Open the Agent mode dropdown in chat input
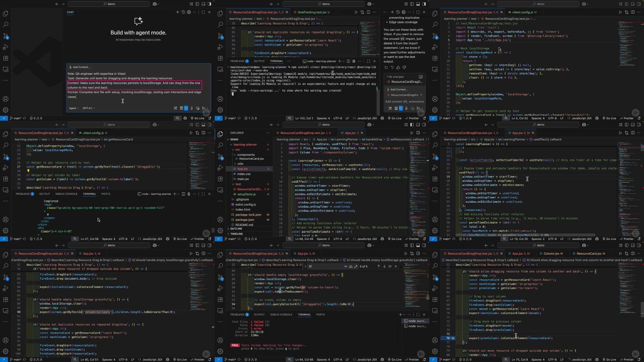 point(74,108)
